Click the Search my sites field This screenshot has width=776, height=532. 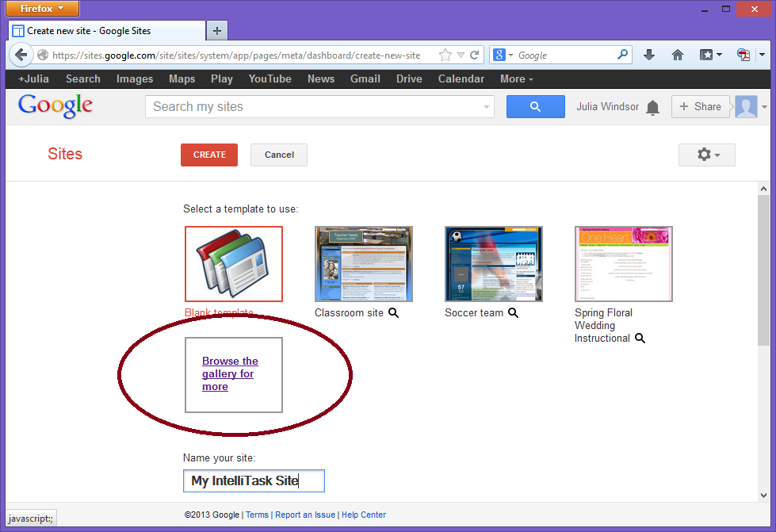click(x=319, y=107)
